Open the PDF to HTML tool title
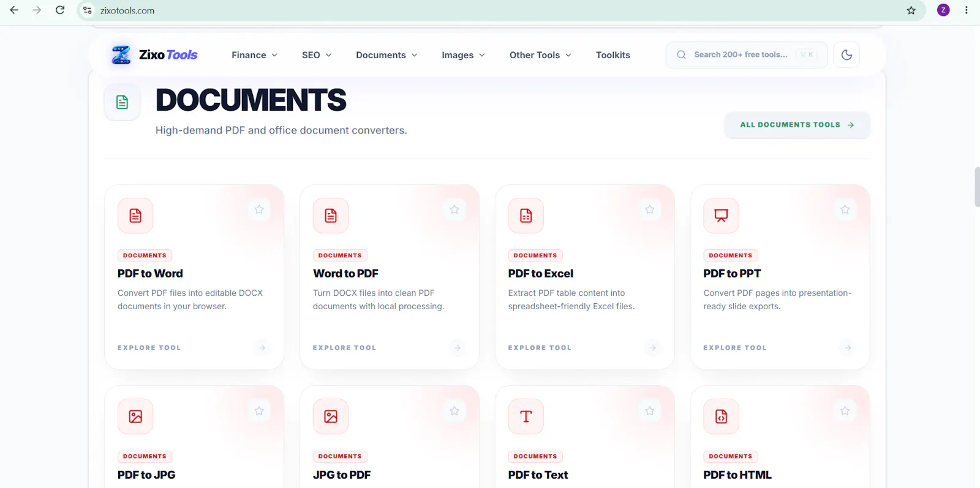Image resolution: width=980 pixels, height=488 pixels. click(x=737, y=475)
